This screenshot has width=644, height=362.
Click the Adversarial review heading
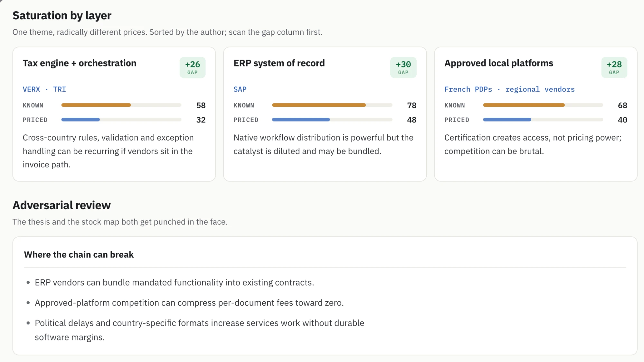tap(62, 205)
